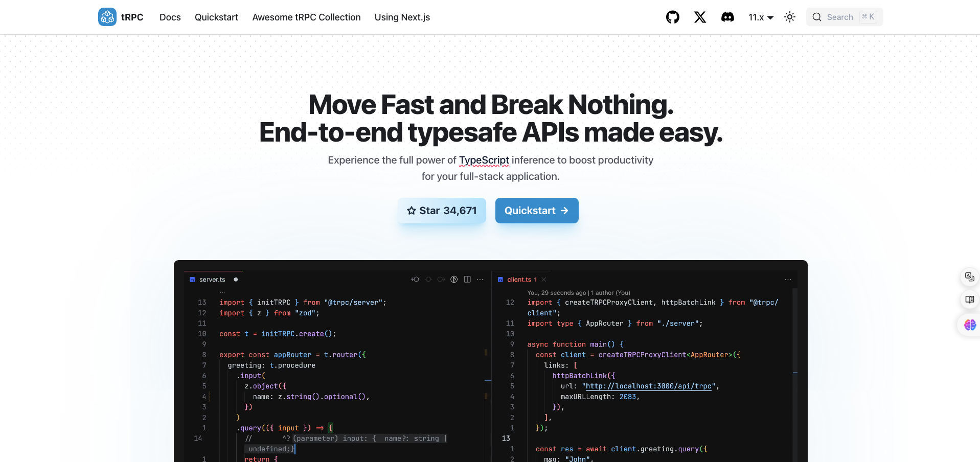Focus the Search field
This screenshot has height=462, width=980.
[845, 17]
